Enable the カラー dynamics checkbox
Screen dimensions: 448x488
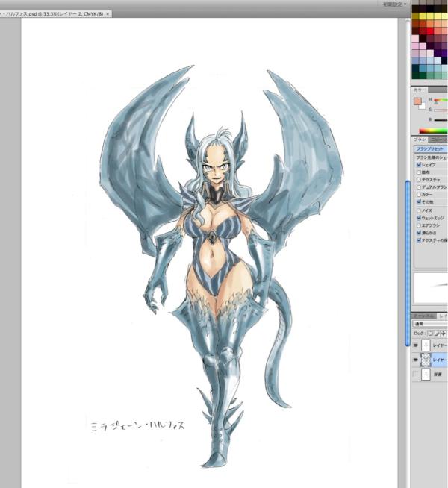click(x=419, y=195)
